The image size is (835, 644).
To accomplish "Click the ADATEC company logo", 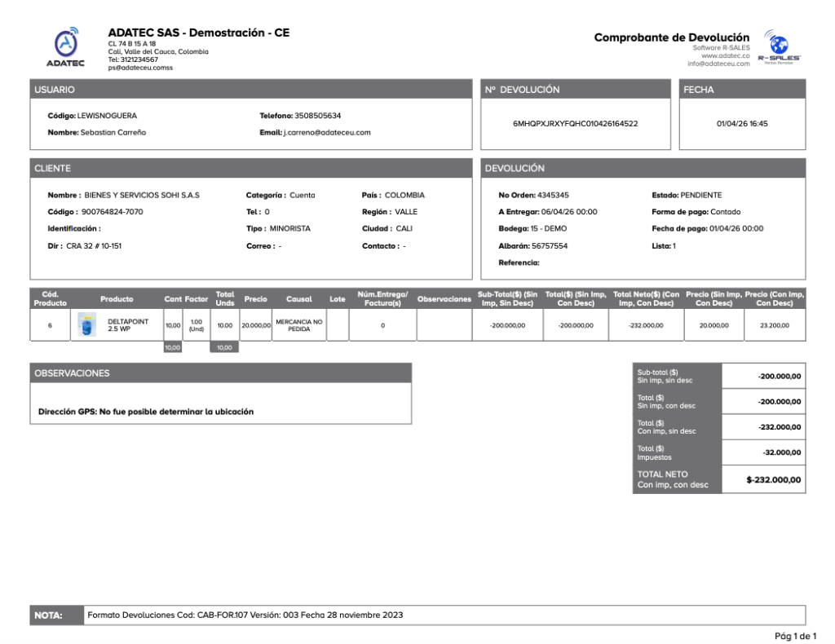I will click(x=65, y=47).
